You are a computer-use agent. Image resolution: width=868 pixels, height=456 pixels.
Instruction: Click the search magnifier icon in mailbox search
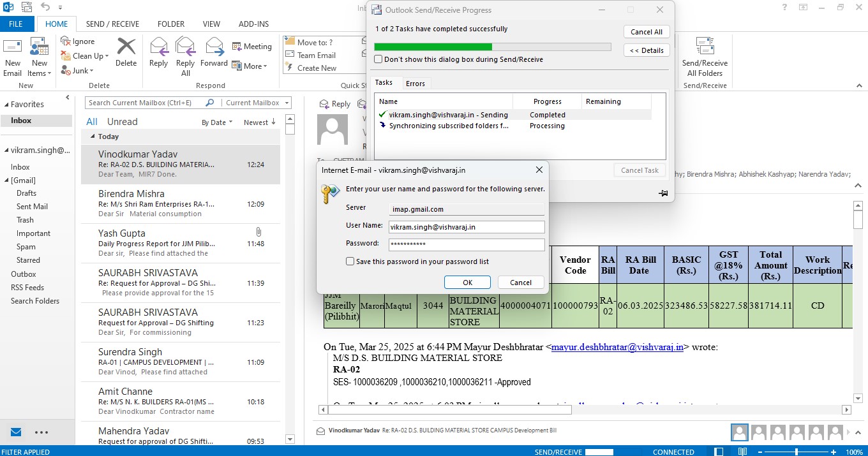pos(209,103)
